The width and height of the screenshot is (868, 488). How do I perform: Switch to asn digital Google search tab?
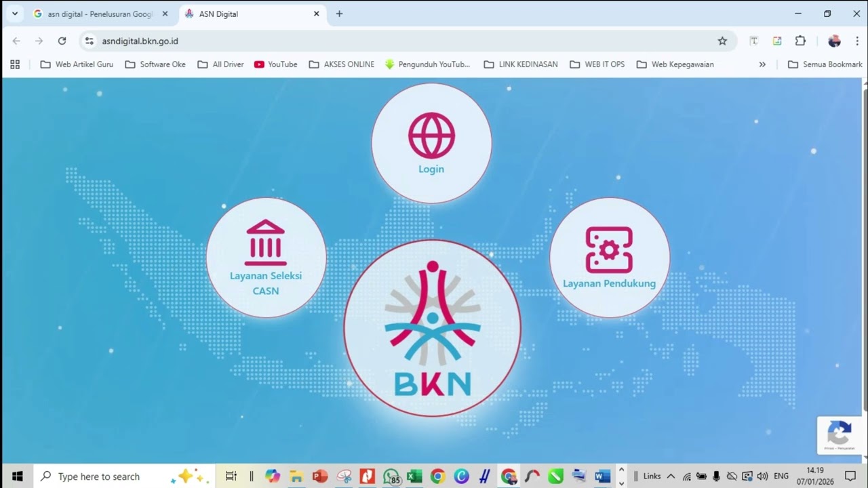pos(100,14)
